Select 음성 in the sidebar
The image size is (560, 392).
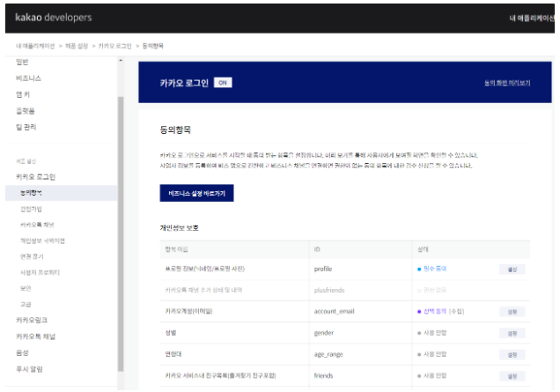tap(22, 352)
